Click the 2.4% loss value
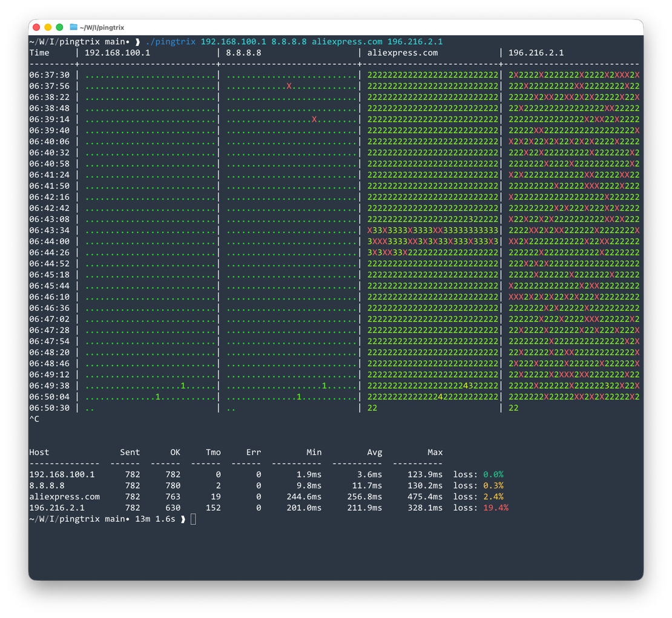 [x=493, y=497]
